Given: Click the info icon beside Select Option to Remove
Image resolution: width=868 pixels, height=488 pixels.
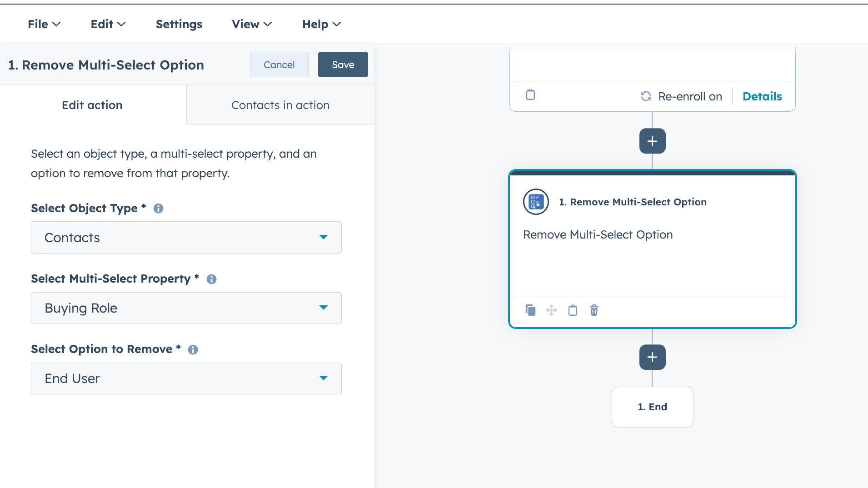Looking at the screenshot, I should 193,349.
